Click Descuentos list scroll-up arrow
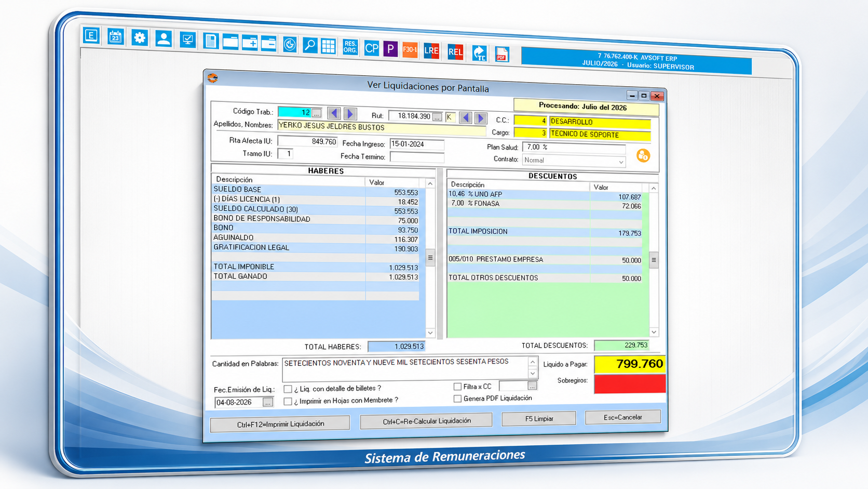 [x=654, y=189]
